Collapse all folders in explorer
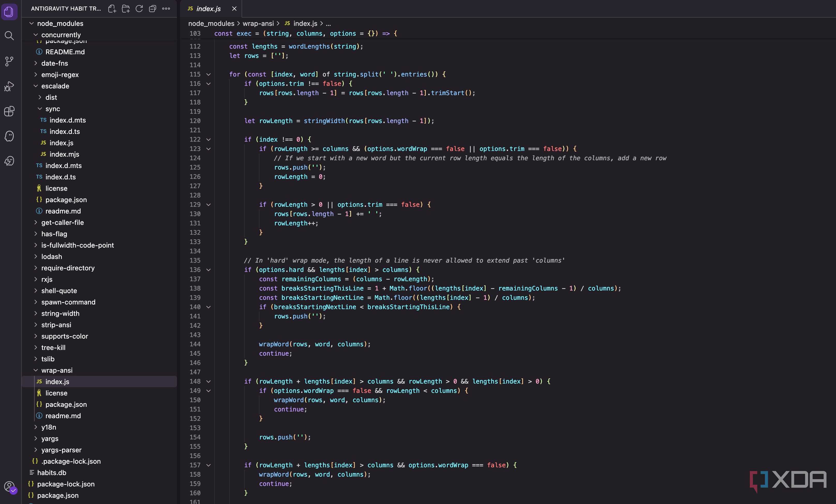The width and height of the screenshot is (836, 504). pyautogui.click(x=152, y=9)
